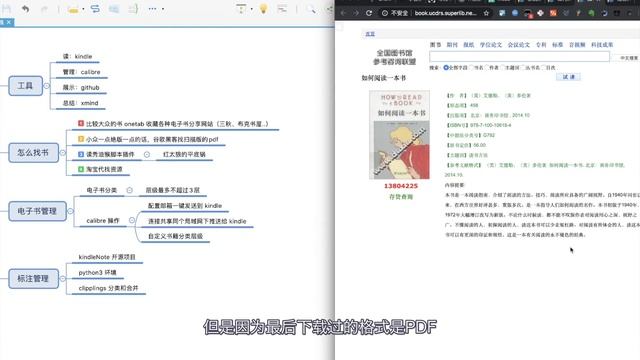Select the '管理: calibre' subtopic
The image size is (640, 360).
(81, 72)
